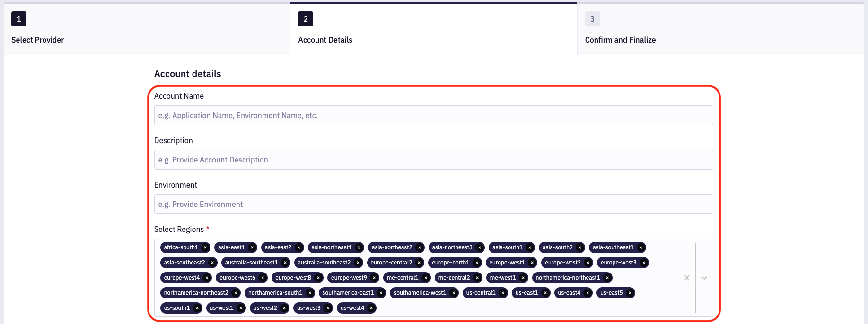Remove europe-west1 from selected regions
This screenshot has width=868, height=324.
click(532, 263)
